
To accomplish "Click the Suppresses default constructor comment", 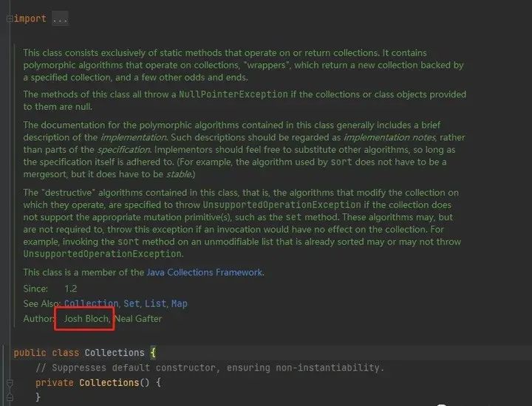I will tap(210, 368).
